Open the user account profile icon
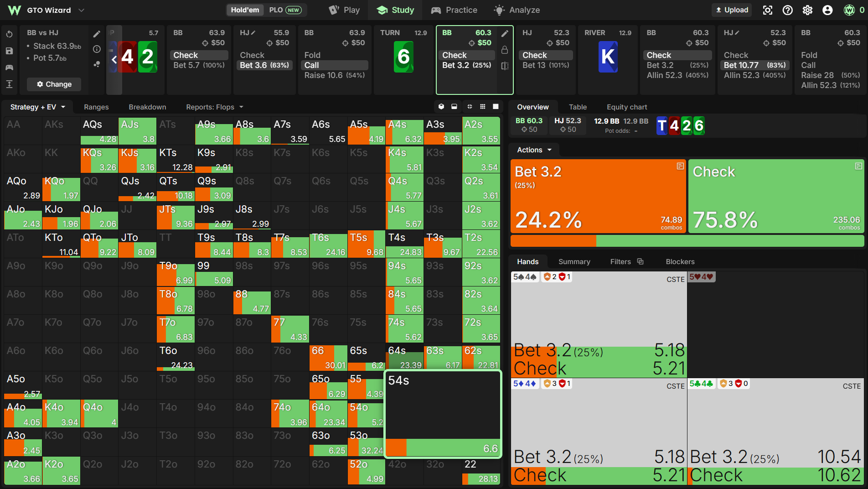The height and width of the screenshot is (489, 868). (x=827, y=10)
